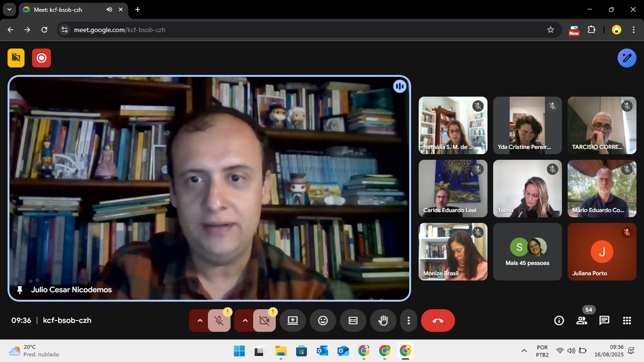Click the red recording indicator icon
644x362 pixels.
coord(41,58)
